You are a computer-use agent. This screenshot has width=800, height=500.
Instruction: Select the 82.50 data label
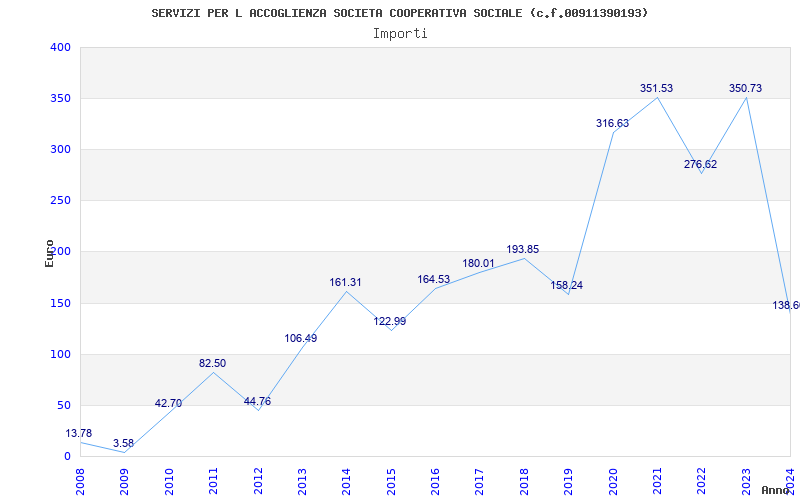tap(212, 363)
